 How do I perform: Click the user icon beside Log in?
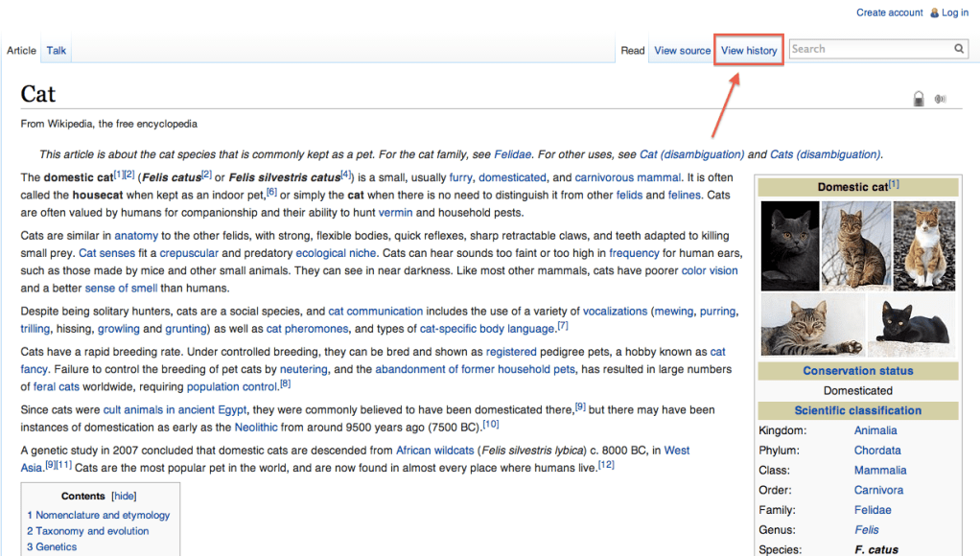934,12
